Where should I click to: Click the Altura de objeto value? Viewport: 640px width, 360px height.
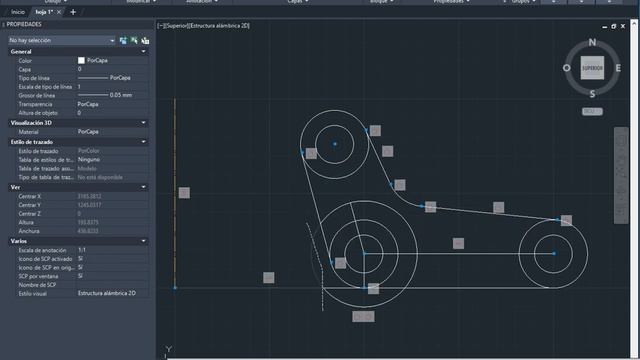pos(112,113)
